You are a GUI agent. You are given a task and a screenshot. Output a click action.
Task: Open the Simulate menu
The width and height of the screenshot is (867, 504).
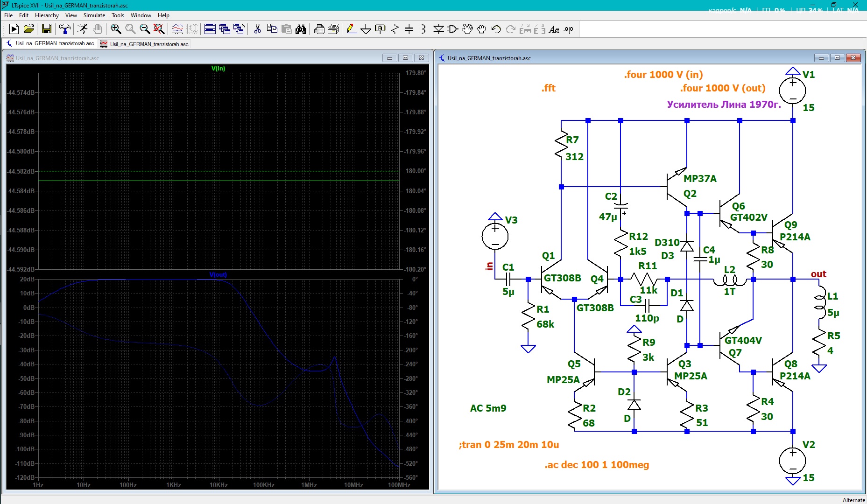[94, 15]
